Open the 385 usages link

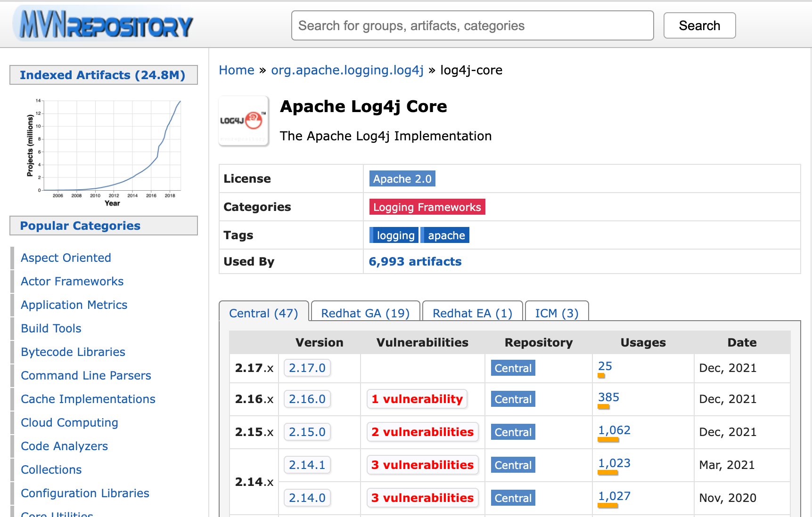[608, 397]
